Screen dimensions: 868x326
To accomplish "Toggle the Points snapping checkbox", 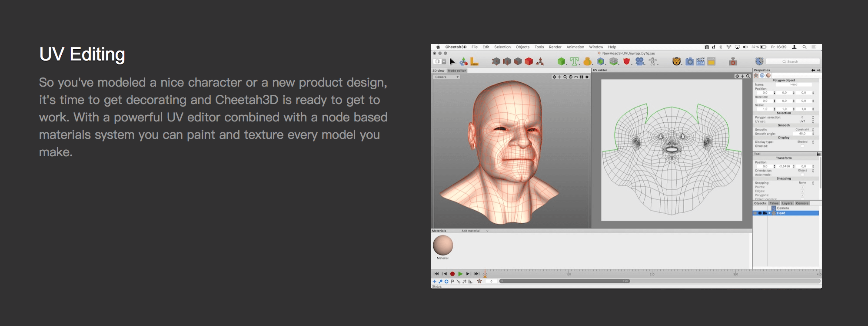I will (802, 187).
